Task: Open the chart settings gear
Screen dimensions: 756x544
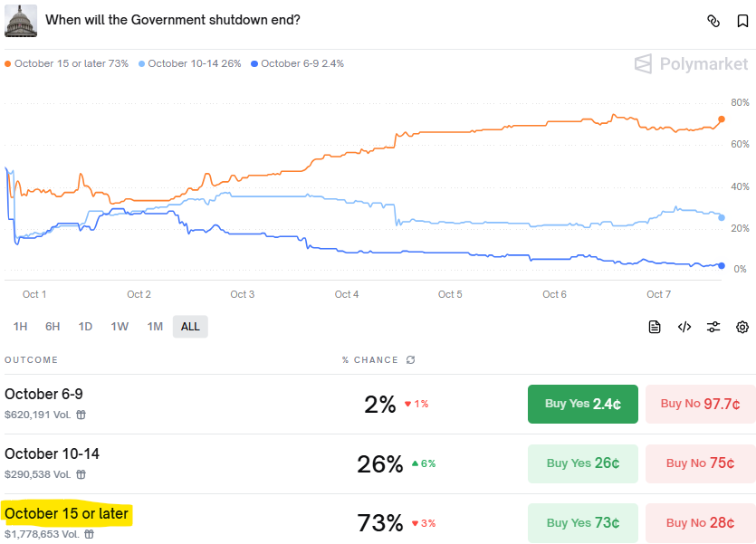Action: coord(742,327)
